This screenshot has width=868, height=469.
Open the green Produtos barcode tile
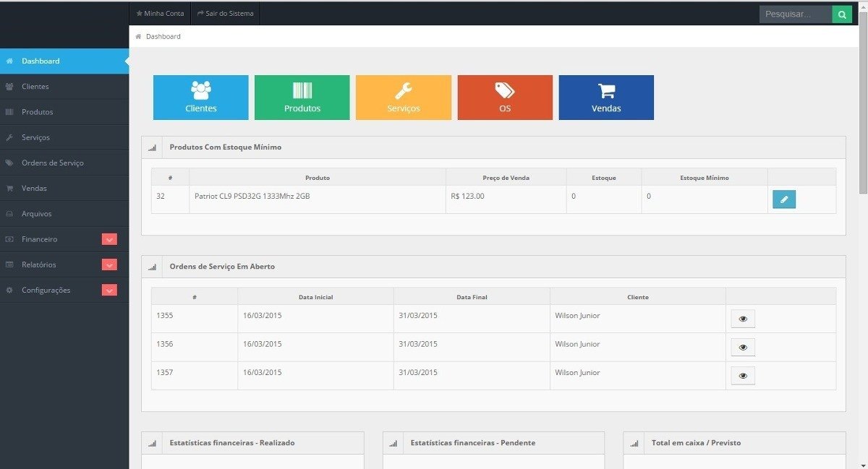coord(302,98)
